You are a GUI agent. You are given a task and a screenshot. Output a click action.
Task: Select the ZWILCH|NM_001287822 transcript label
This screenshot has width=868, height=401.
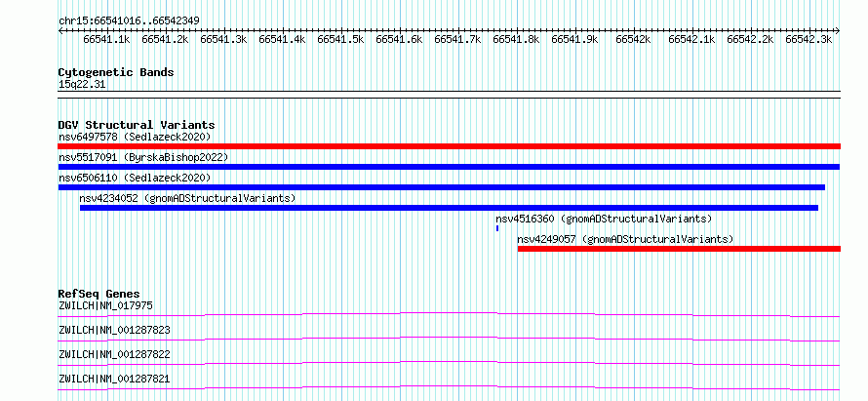(x=114, y=354)
